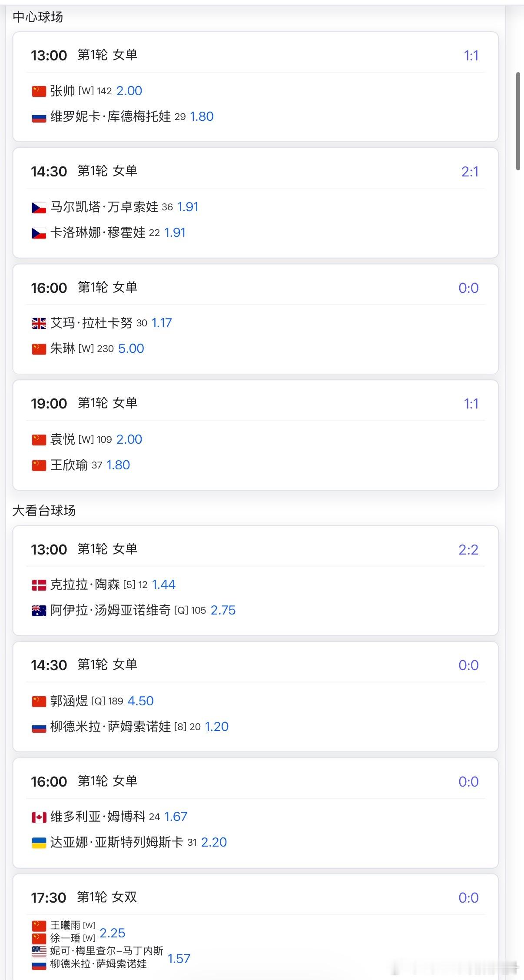Select odds 2.00 for 张帅
Image resolution: width=524 pixels, height=980 pixels.
coord(129,91)
